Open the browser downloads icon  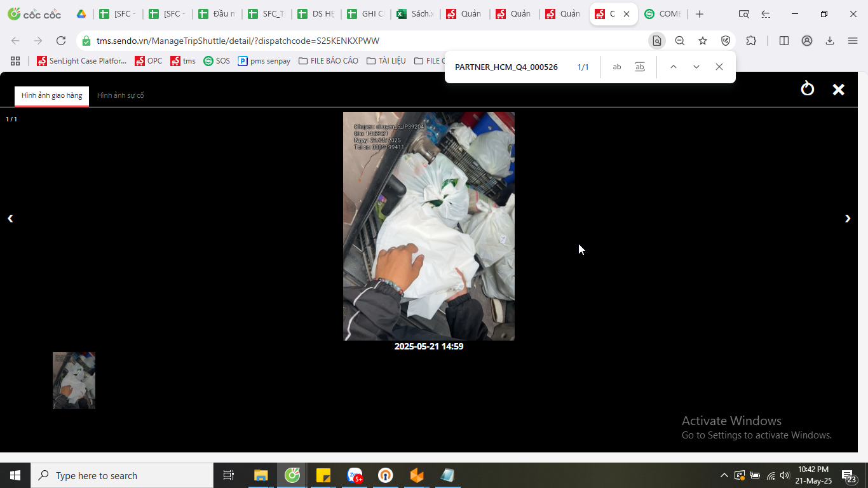(x=830, y=41)
